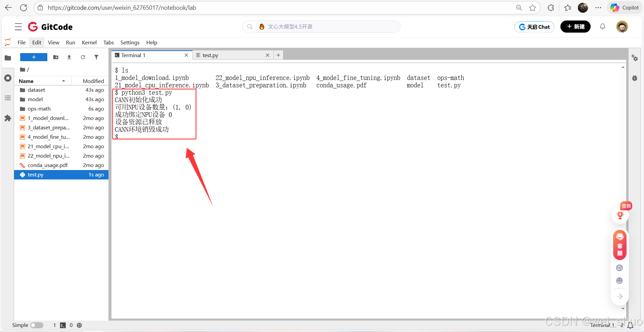Select 22_model_npu_i... notebook file
The width and height of the screenshot is (644, 332).
click(x=61, y=156)
